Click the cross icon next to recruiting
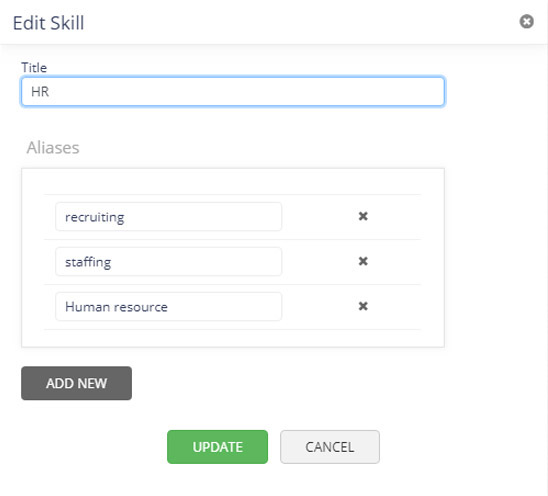Image resolution: width=548 pixels, height=496 pixels. (x=363, y=216)
